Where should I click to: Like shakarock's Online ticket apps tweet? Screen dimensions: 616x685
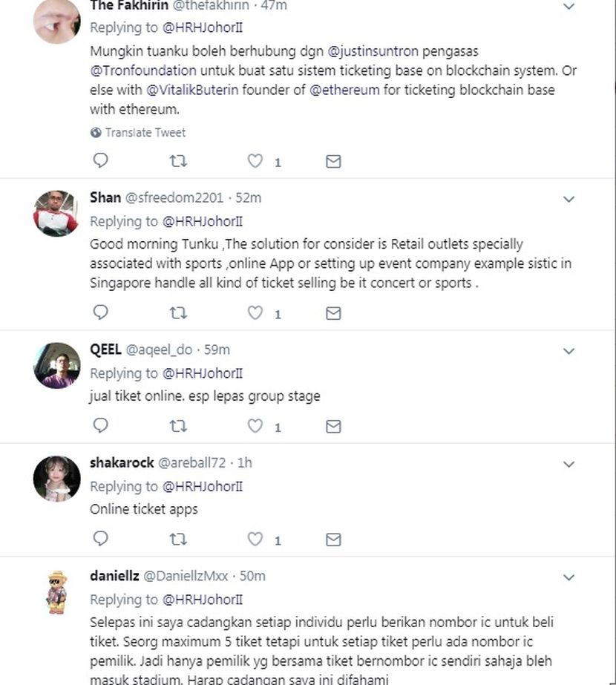click(x=255, y=540)
